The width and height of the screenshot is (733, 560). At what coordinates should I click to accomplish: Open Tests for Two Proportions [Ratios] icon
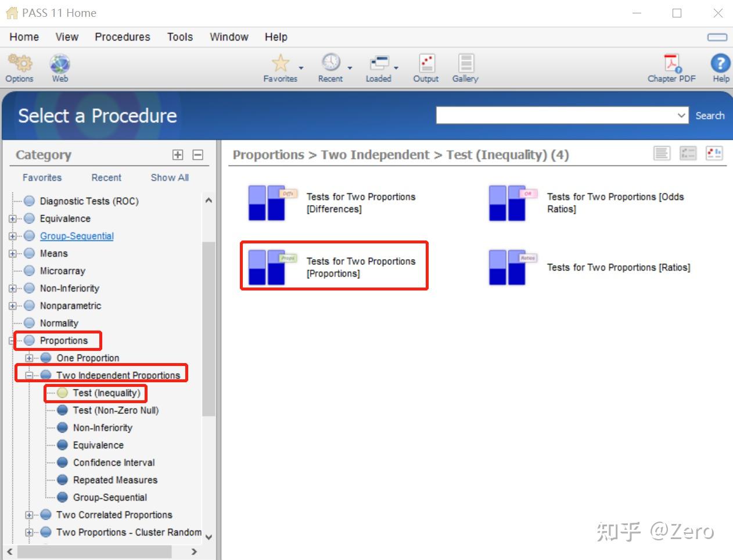(513, 267)
